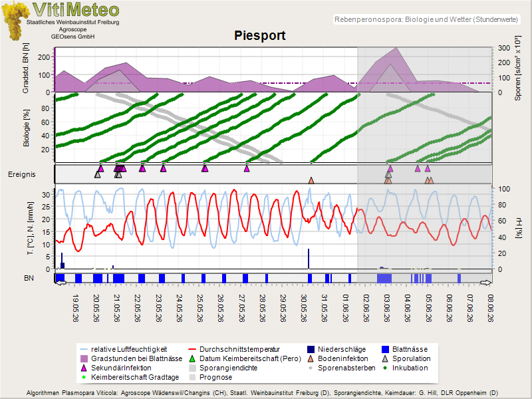Click the 'Prognose' legend label

[x=215, y=377]
